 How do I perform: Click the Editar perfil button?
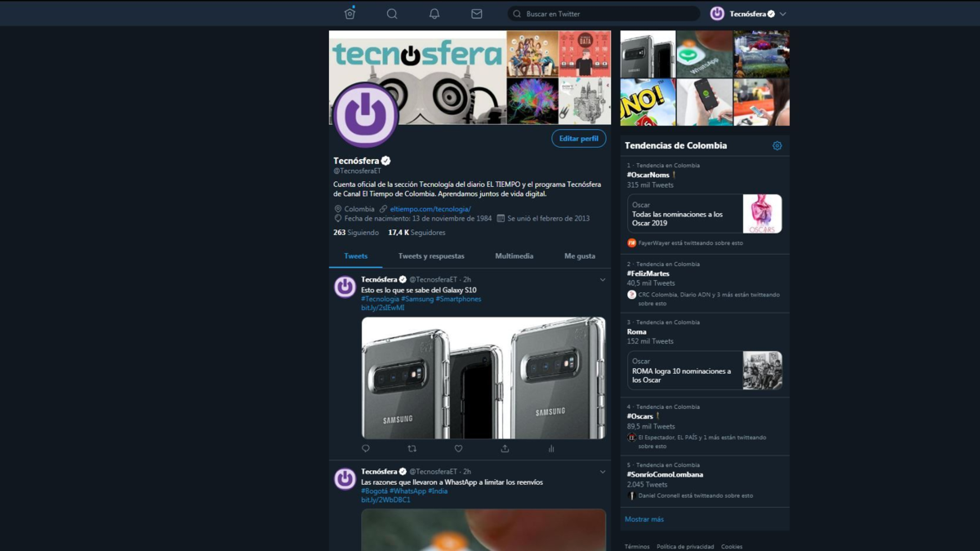(x=578, y=139)
